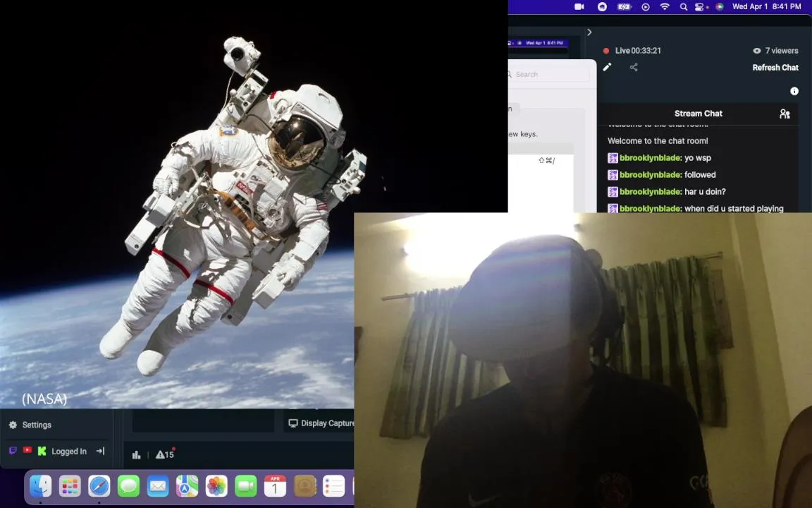Click the logout arrow beside Logged In
The image size is (812, 508).
point(101,451)
